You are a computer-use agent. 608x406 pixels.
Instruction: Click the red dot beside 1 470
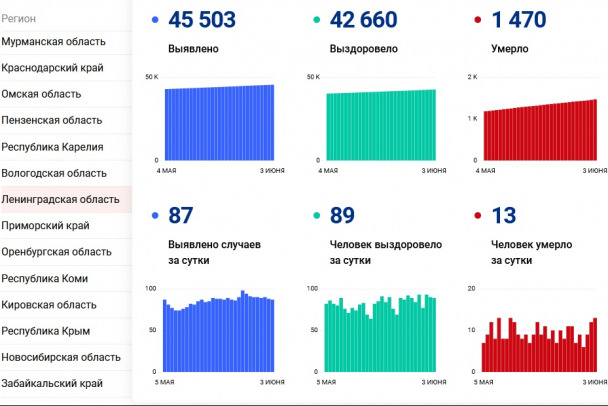coord(479,20)
